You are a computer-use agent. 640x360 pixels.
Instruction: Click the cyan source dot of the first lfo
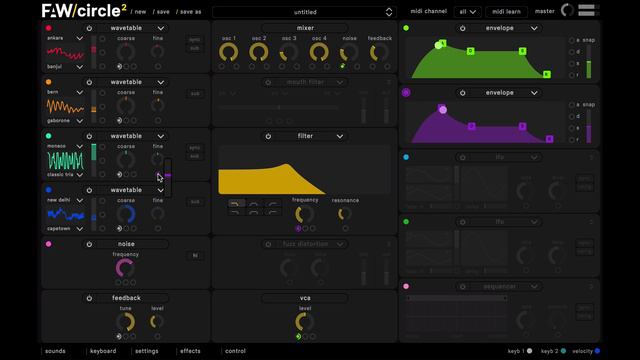[406, 157]
